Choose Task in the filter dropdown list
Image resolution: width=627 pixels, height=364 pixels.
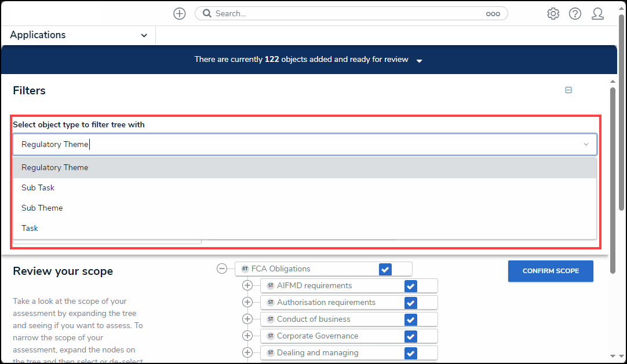pos(30,228)
